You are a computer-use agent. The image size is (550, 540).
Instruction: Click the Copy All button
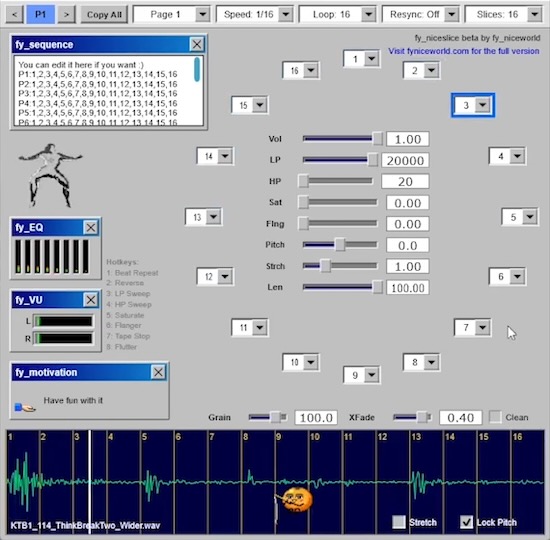pyautogui.click(x=104, y=14)
